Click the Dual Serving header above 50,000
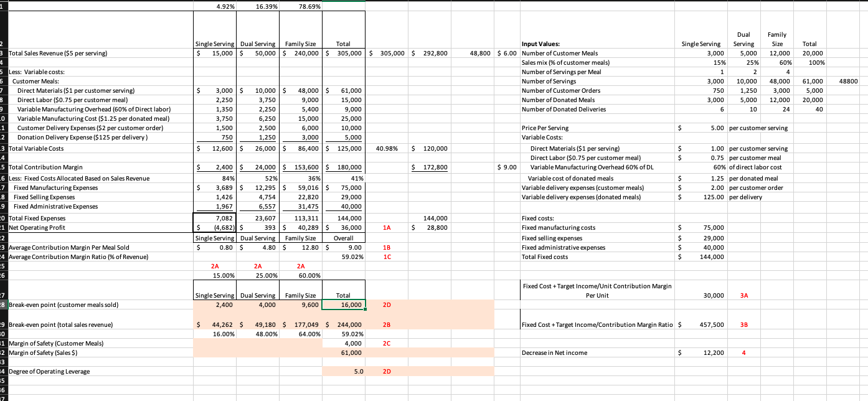 (257, 44)
